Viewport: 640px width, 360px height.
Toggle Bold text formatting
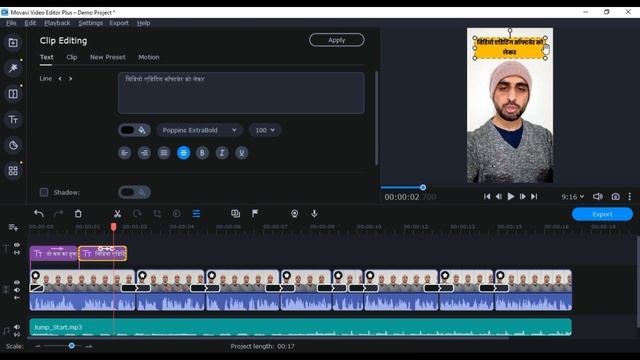tap(202, 153)
